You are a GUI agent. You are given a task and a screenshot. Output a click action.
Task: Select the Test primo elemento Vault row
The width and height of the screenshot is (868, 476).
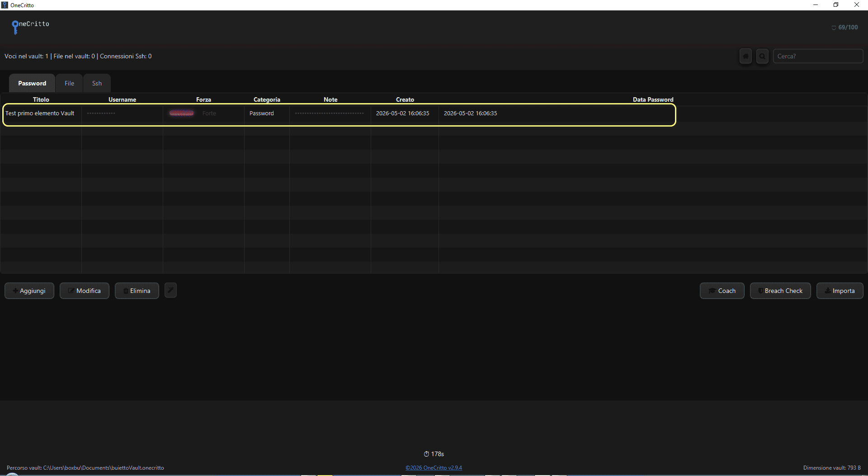tap(339, 113)
